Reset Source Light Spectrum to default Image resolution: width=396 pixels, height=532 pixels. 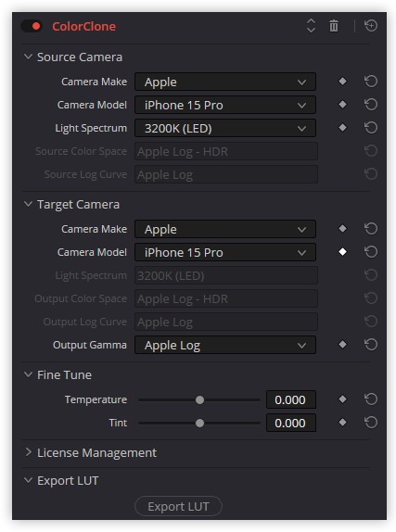(371, 128)
